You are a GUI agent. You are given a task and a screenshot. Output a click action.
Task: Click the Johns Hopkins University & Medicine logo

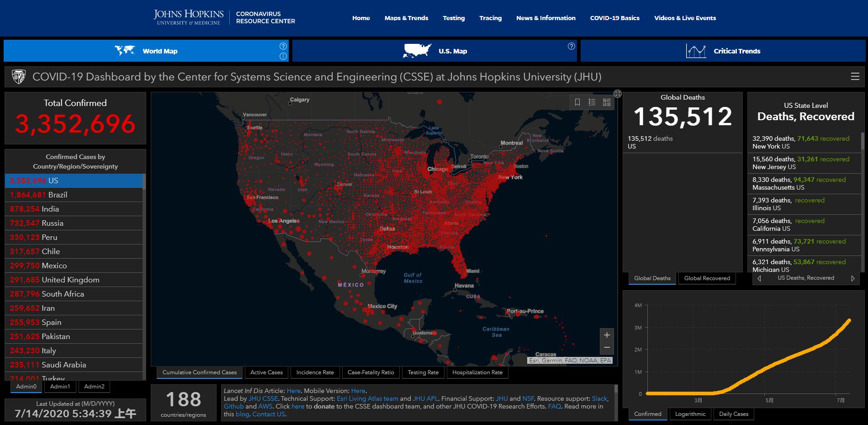click(x=189, y=18)
